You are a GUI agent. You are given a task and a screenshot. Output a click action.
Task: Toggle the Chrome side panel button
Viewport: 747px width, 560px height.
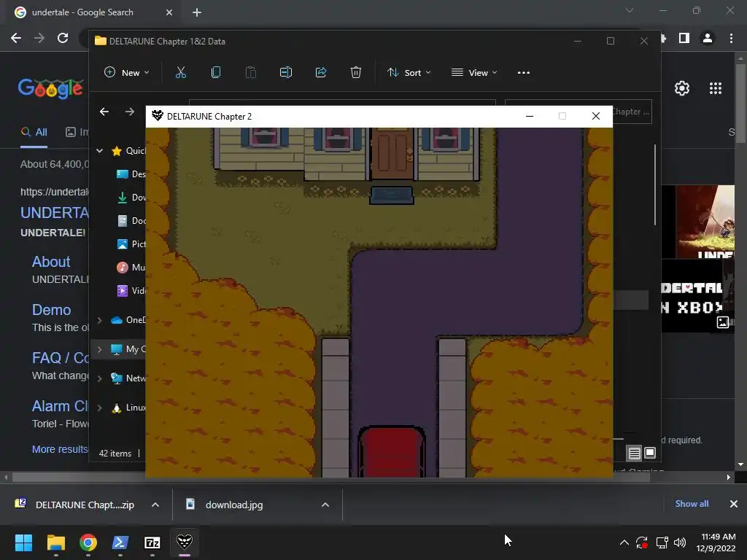coord(684,38)
